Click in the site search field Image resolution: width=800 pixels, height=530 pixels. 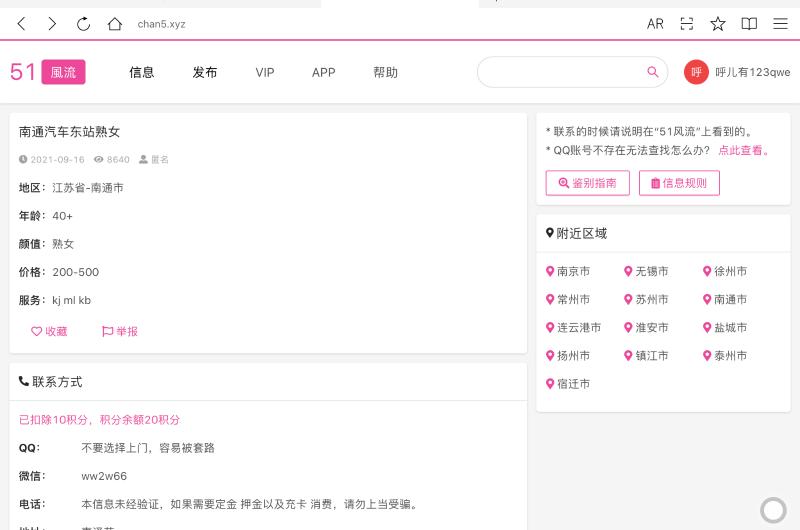click(560, 72)
